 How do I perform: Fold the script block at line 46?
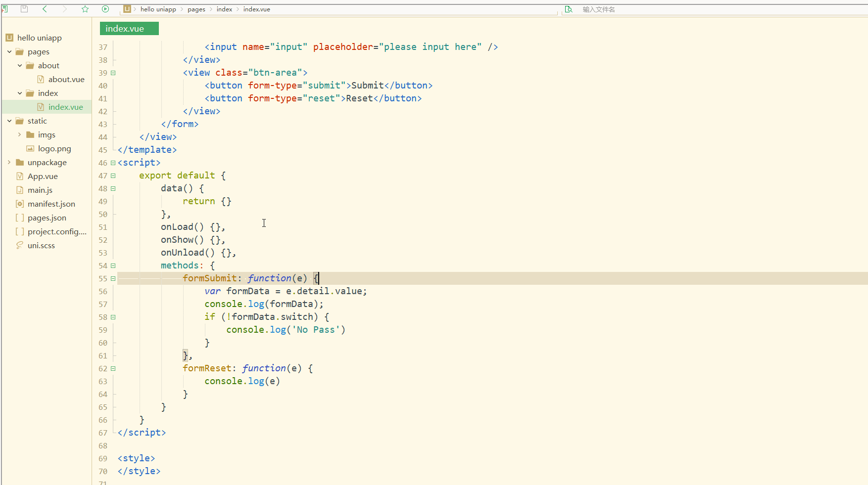pos(113,163)
